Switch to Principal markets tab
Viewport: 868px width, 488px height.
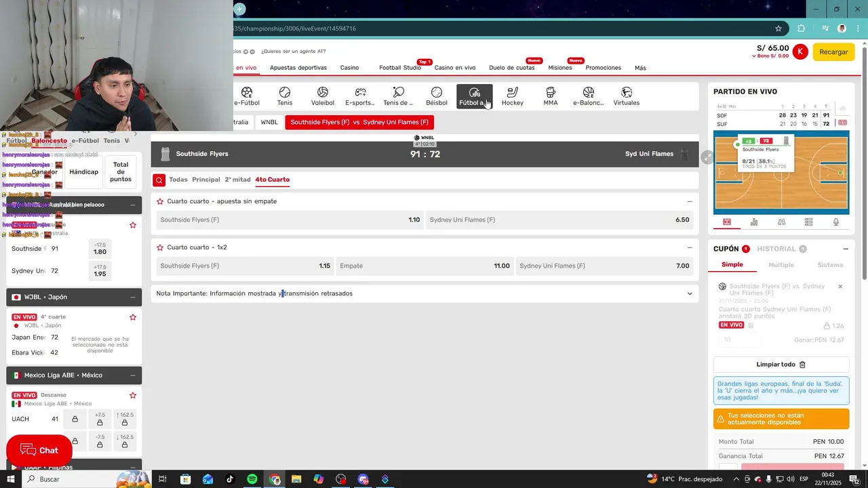tap(206, 180)
